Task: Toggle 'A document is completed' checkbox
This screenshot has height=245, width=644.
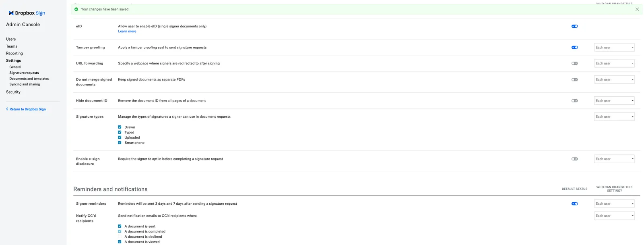Action: tap(120, 231)
